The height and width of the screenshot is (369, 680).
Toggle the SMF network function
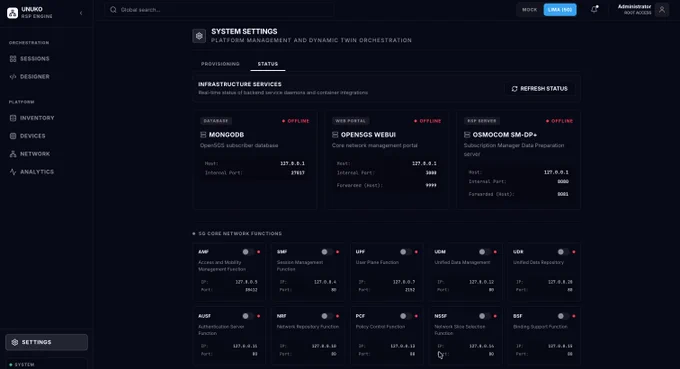click(327, 252)
